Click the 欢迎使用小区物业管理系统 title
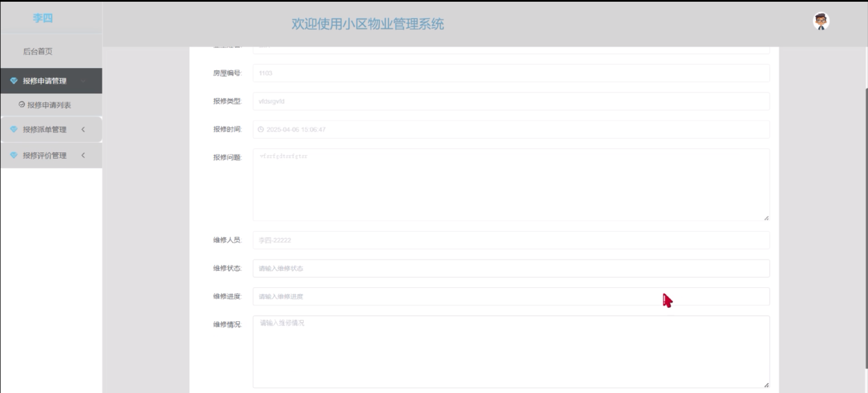868x393 pixels. pyautogui.click(x=367, y=24)
